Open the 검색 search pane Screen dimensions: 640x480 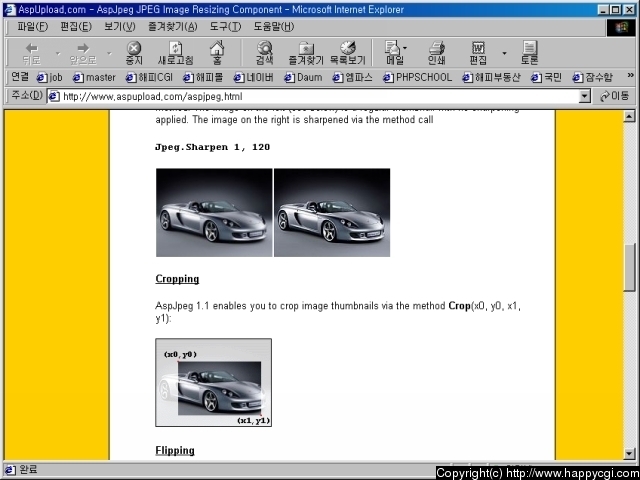tap(264, 53)
